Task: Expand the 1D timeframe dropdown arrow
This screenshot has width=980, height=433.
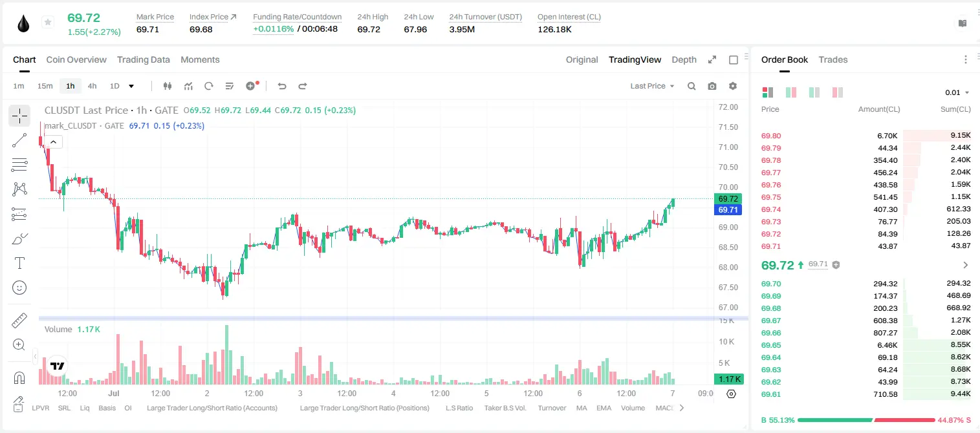Action: coord(131,86)
